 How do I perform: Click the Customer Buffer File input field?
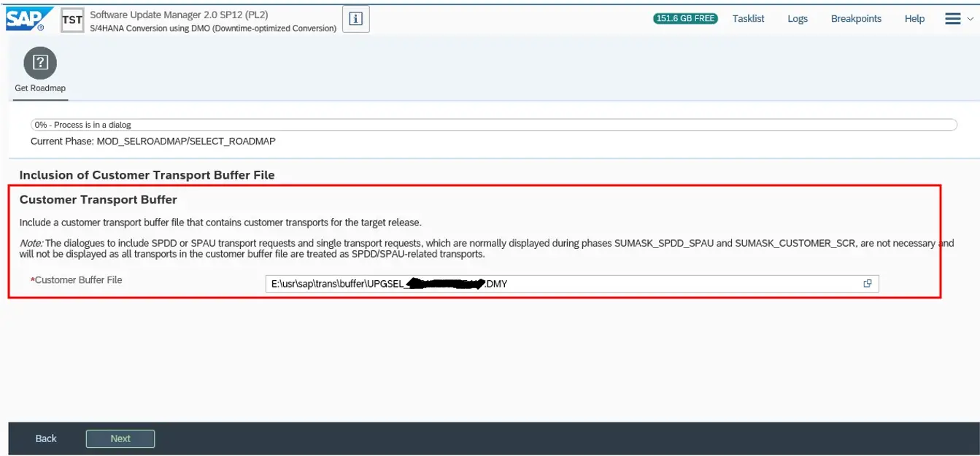[572, 284]
